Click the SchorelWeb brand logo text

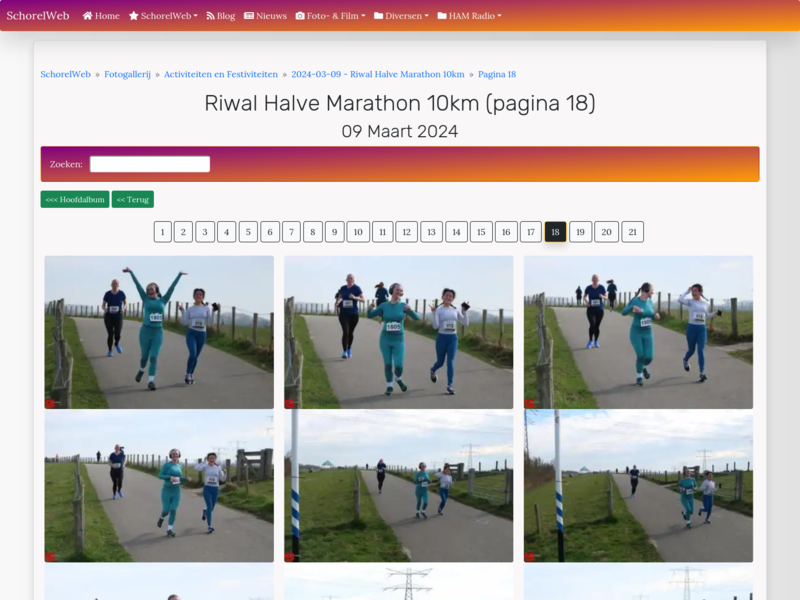(x=38, y=16)
